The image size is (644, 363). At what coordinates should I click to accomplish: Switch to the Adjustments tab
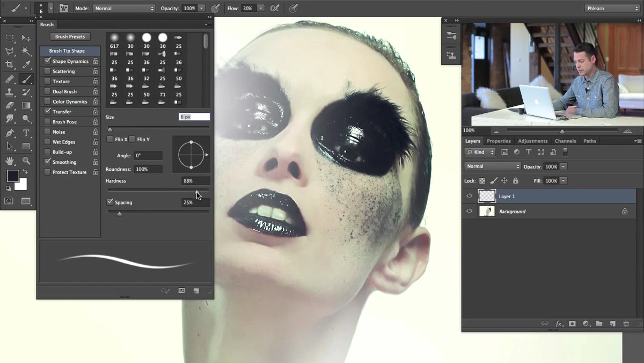tap(532, 141)
